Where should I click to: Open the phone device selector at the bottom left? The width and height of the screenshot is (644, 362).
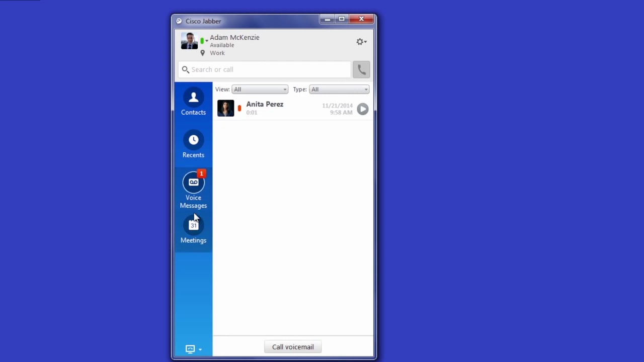click(x=194, y=349)
